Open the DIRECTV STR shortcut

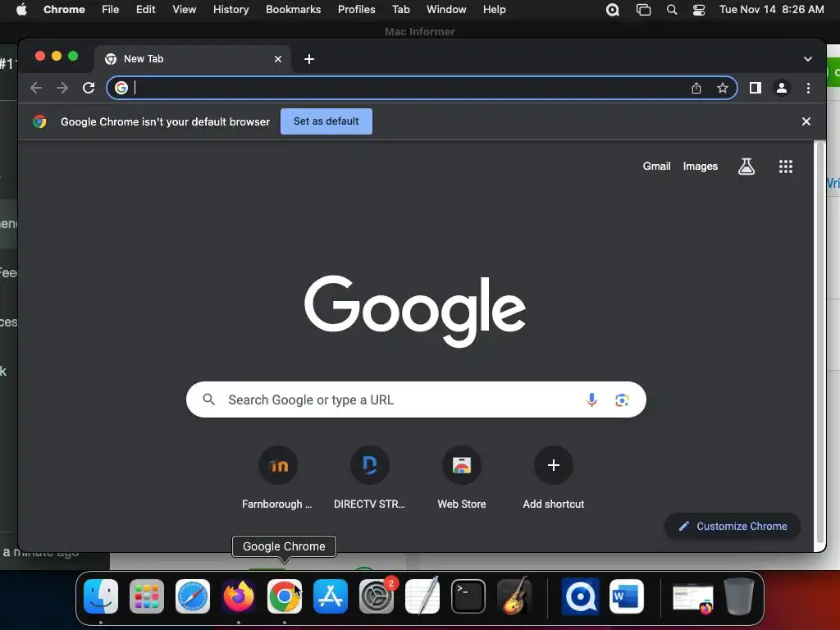(370, 477)
